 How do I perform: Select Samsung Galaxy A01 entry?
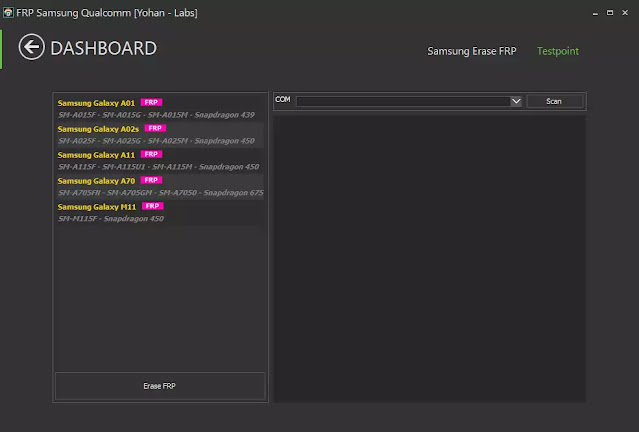coord(160,108)
